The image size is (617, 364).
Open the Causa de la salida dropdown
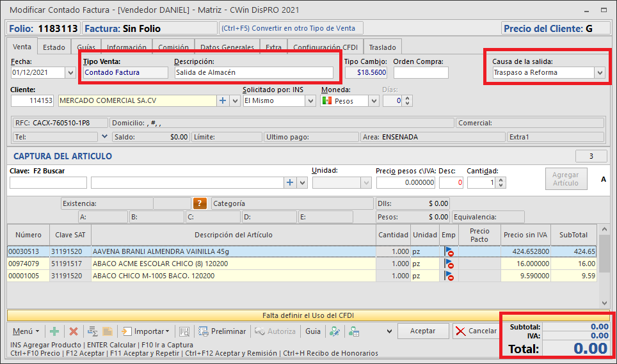[x=600, y=73]
